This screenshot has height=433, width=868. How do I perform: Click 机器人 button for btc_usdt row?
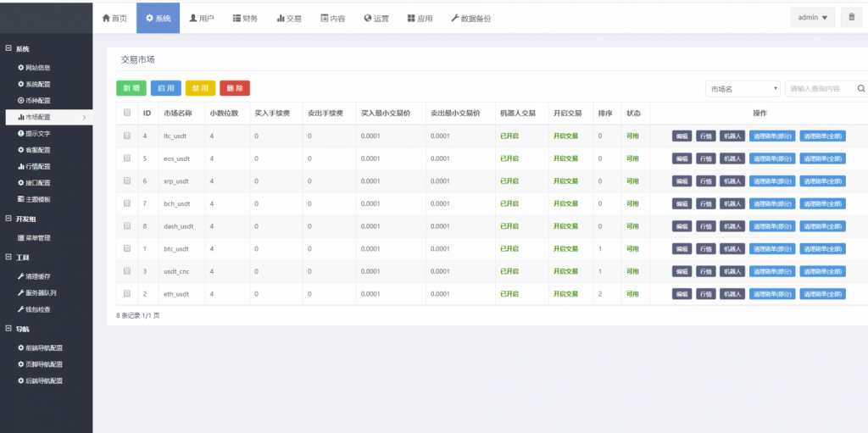click(x=732, y=249)
